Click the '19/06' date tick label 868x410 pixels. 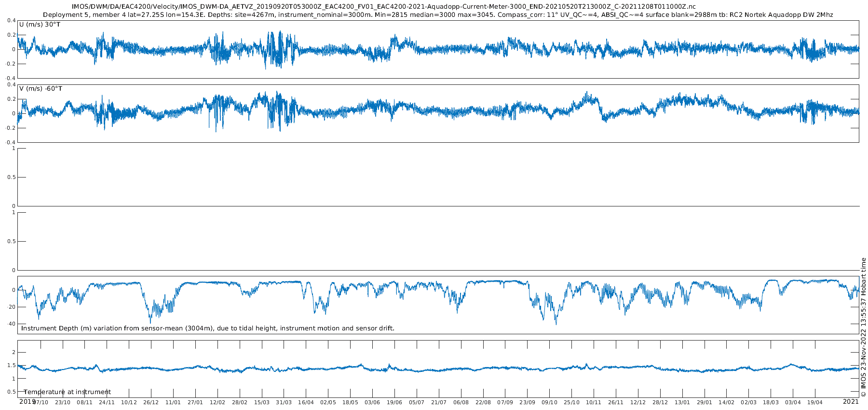tap(394, 402)
